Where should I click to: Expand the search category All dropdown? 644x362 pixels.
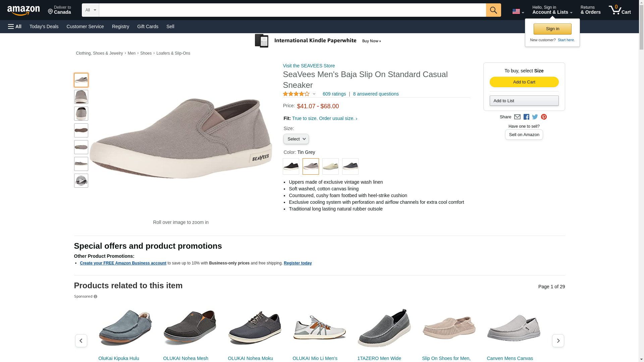tap(91, 10)
